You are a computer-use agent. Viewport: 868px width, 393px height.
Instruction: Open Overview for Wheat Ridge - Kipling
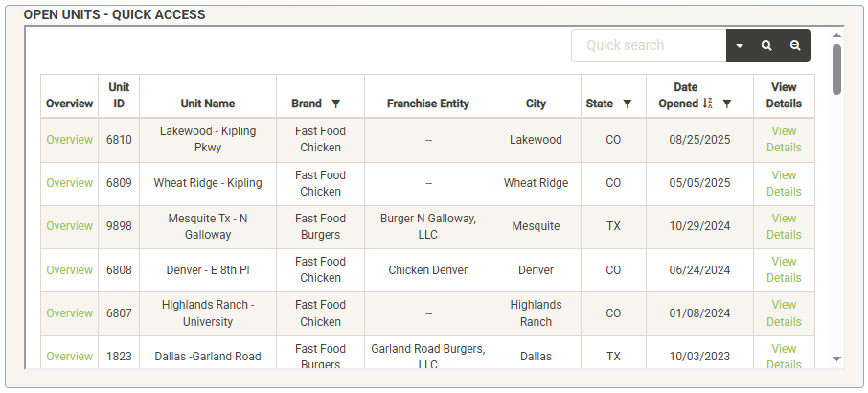click(x=70, y=183)
